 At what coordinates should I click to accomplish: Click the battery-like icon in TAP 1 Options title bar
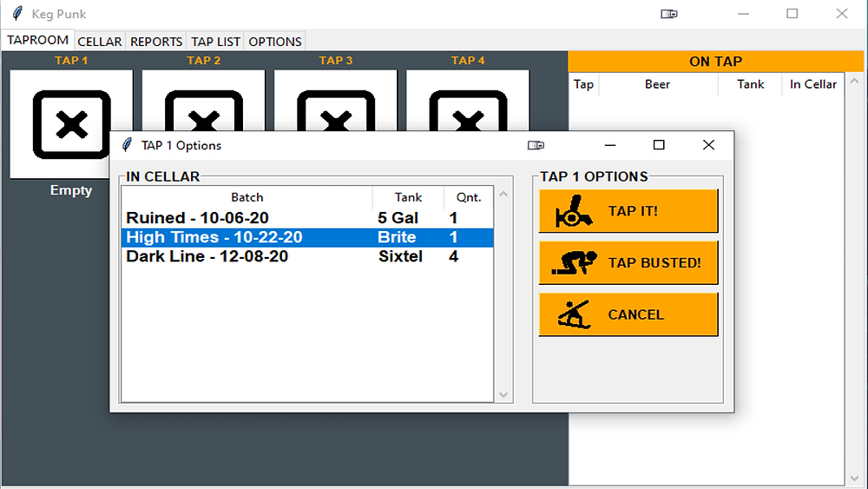point(536,145)
